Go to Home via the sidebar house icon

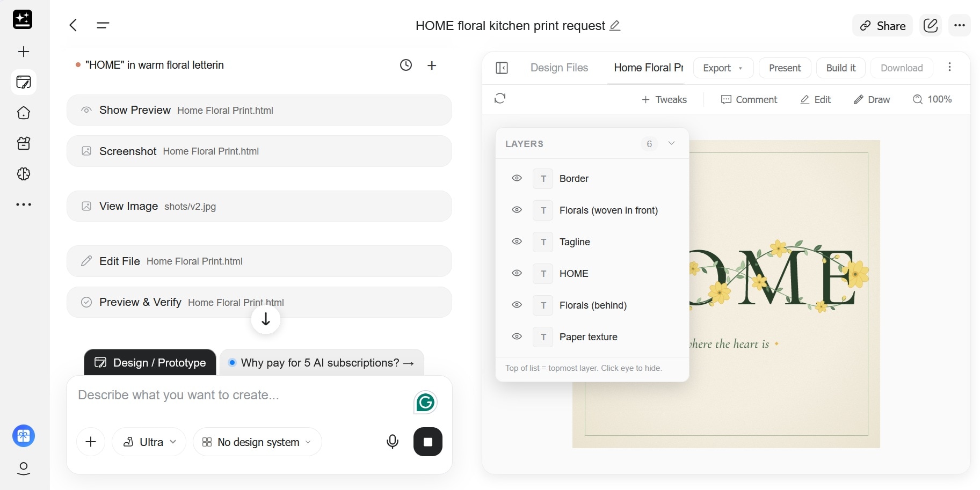(x=24, y=113)
